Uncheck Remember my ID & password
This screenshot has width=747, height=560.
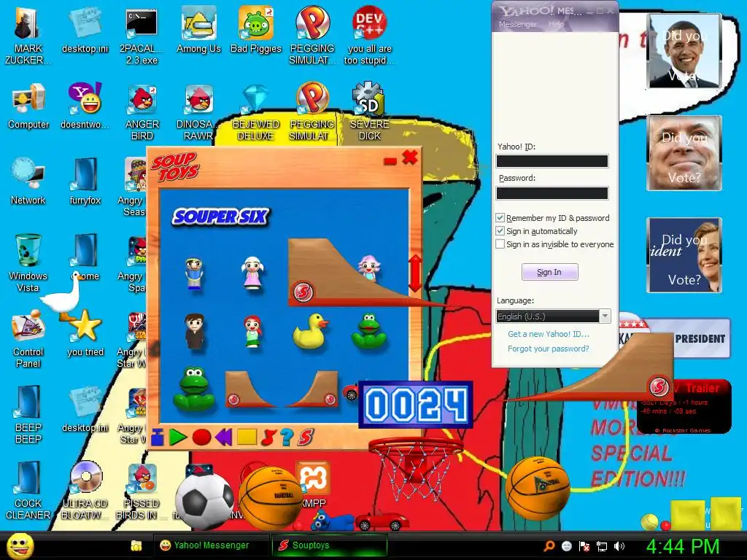point(500,217)
